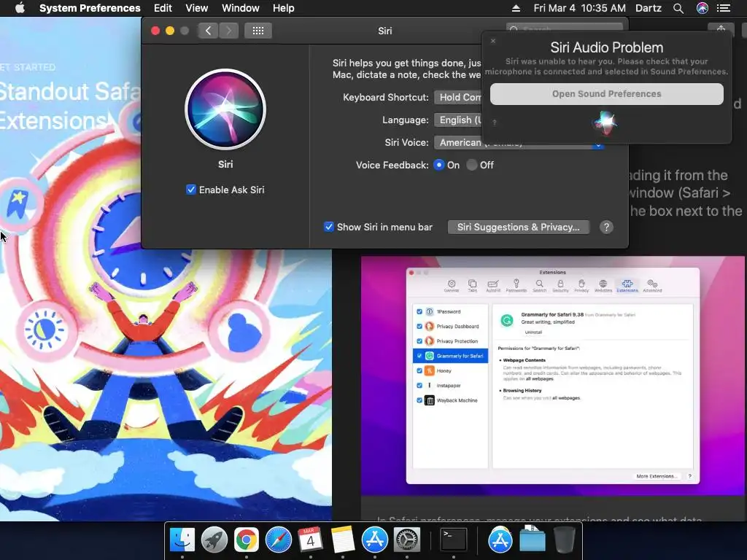Viewport: 747px width, 560px height.
Task: Open Google Chrome from Dock
Action: click(x=247, y=540)
